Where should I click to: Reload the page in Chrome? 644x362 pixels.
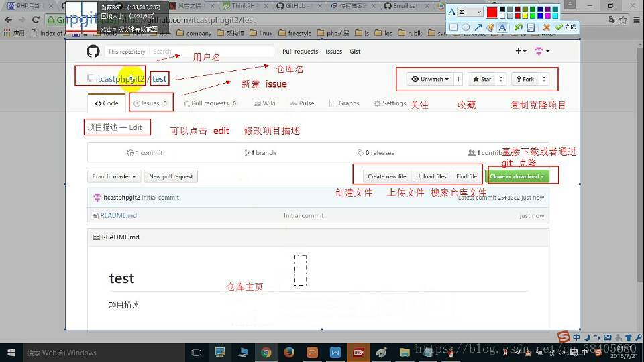point(36,19)
